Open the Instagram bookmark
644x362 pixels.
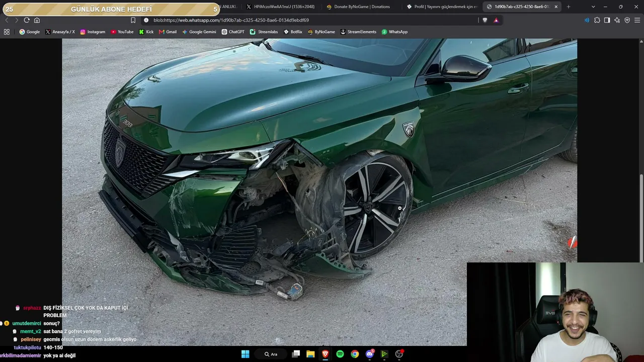pyautogui.click(x=93, y=32)
